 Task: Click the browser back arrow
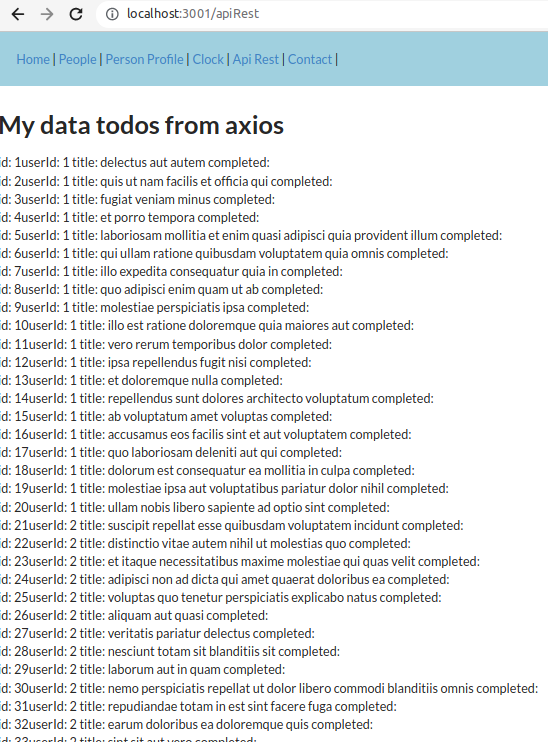click(x=18, y=14)
